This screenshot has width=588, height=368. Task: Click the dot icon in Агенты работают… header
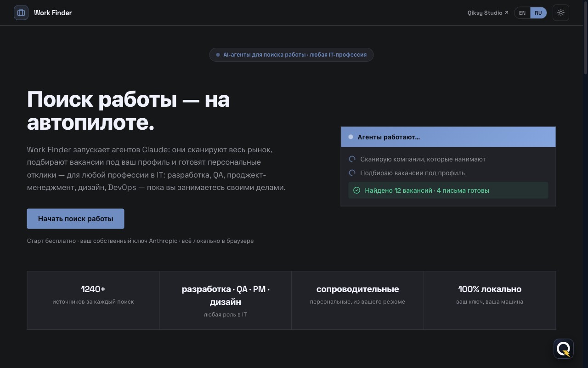coord(351,137)
